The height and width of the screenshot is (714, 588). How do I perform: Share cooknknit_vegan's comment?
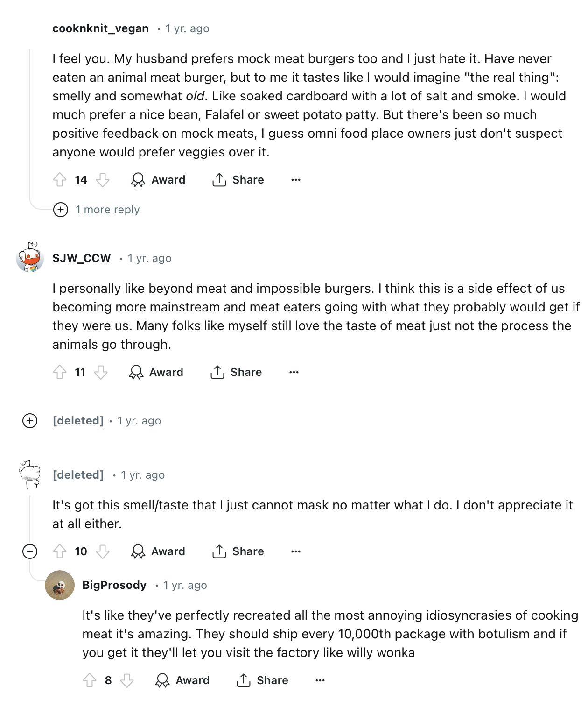(238, 180)
